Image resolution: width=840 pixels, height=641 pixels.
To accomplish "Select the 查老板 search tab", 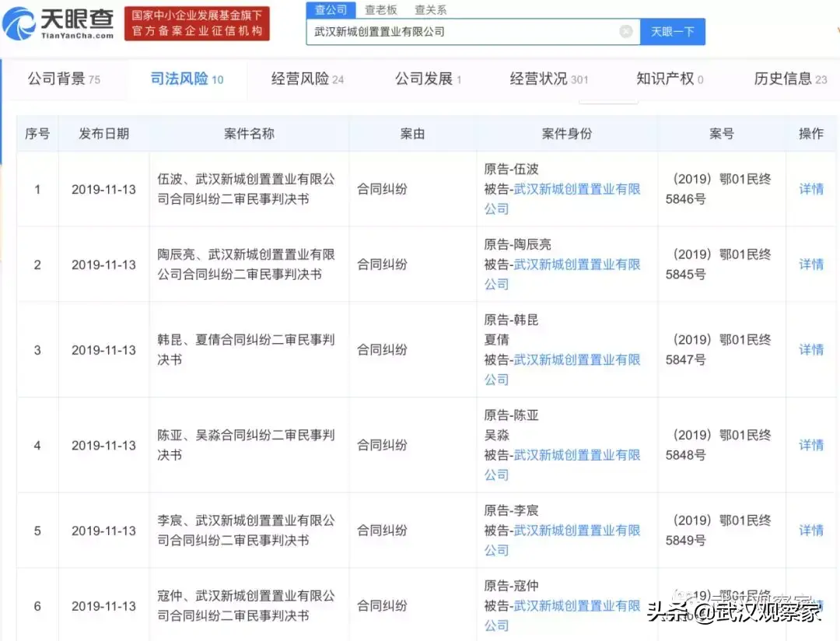I will tap(381, 9).
